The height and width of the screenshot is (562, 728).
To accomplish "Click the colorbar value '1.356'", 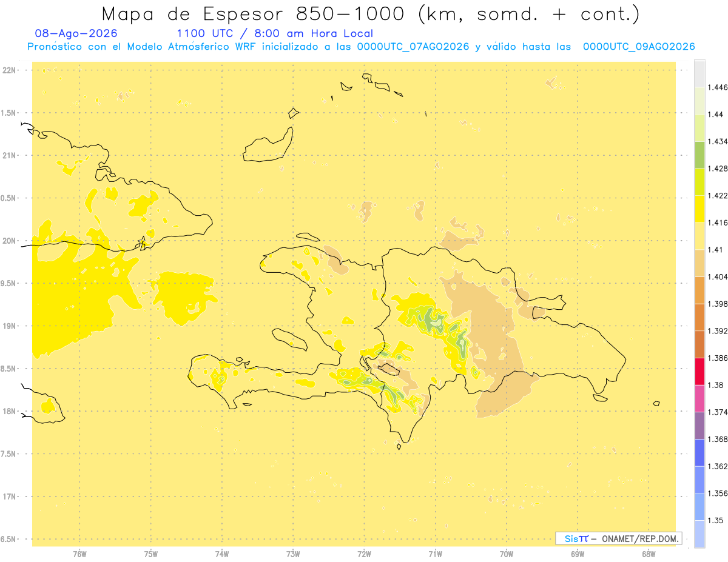I will click(x=718, y=493).
